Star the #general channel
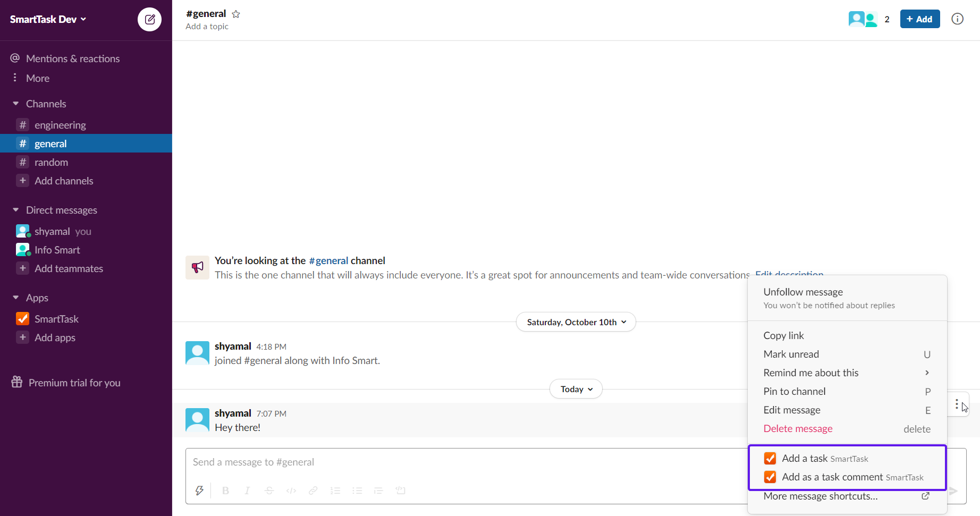This screenshot has height=516, width=980. coord(236,14)
